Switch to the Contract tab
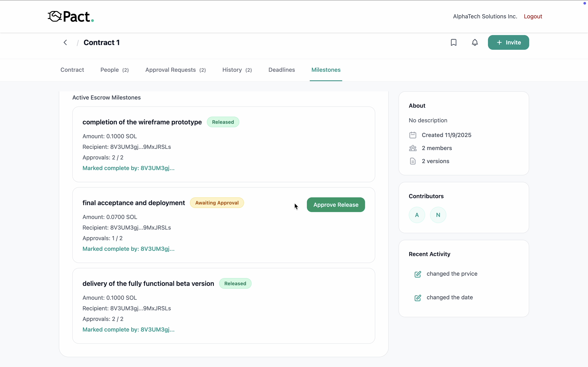Screen dimensions: 588x367 (x=72, y=70)
